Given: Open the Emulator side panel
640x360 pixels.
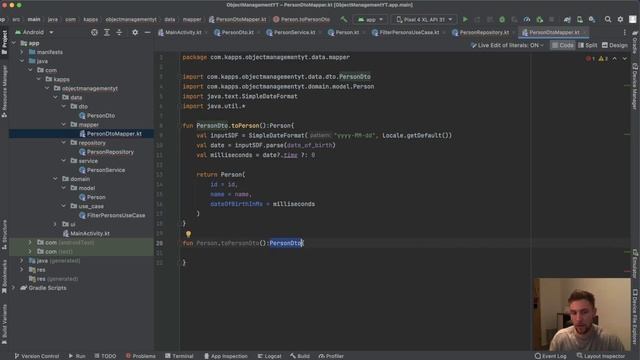Looking at the screenshot, I should point(635,263).
